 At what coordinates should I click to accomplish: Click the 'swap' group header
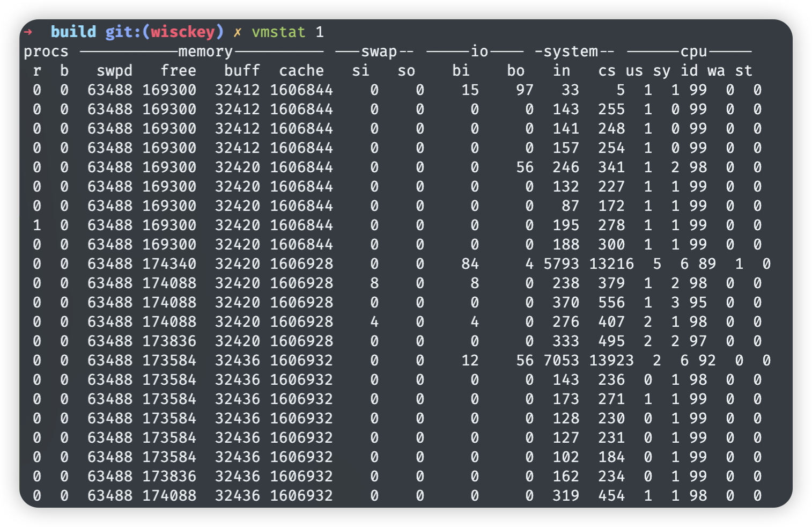coord(379,52)
